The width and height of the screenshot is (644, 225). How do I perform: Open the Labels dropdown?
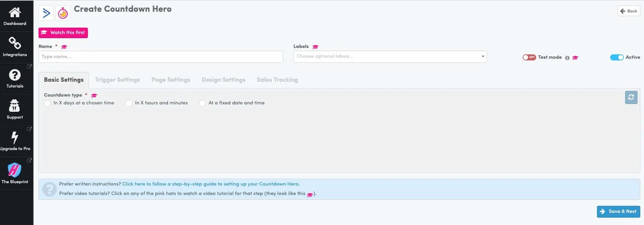(x=390, y=56)
